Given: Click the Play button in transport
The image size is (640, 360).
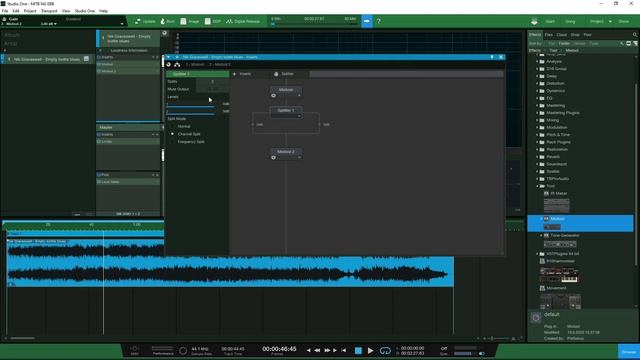Looking at the screenshot, I should point(370,351).
